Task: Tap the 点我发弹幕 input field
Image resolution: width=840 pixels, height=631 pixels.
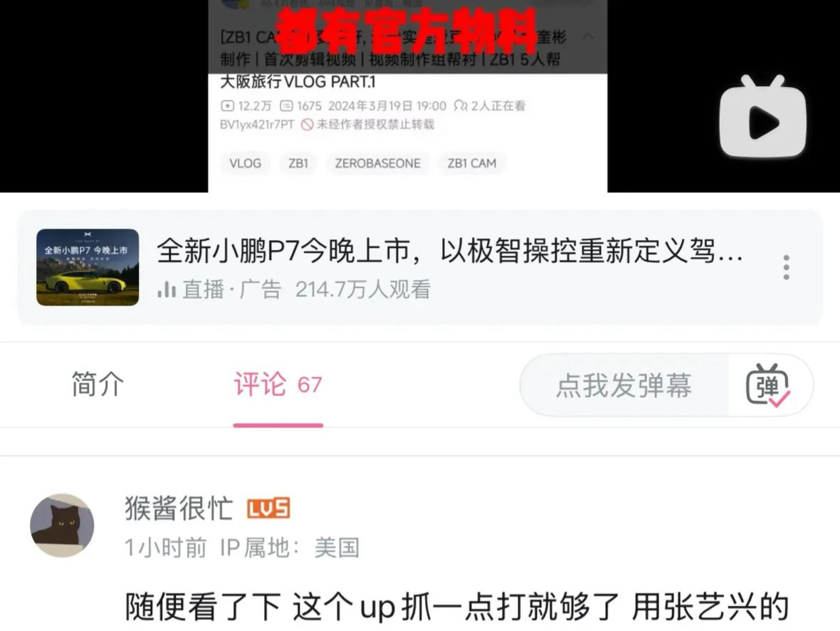Action: tap(624, 385)
